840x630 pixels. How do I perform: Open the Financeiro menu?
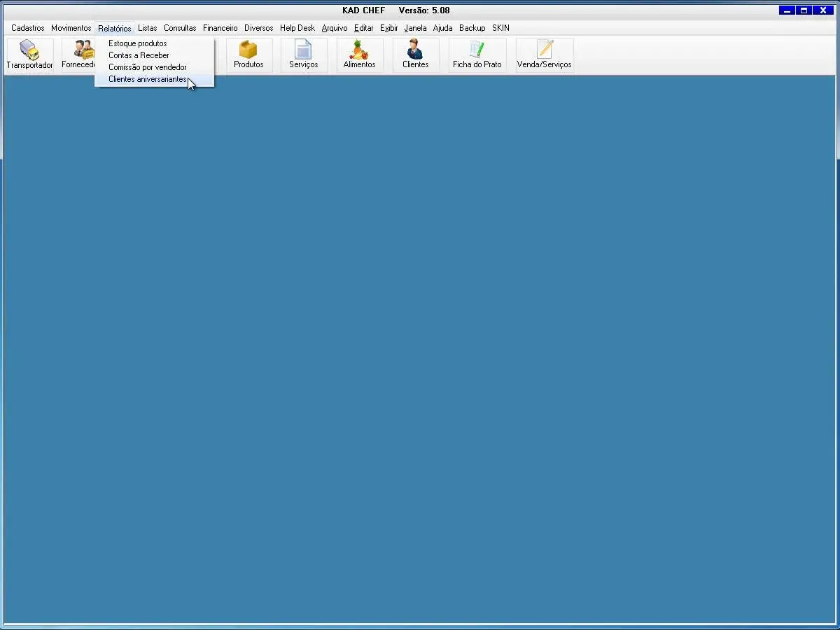coord(220,28)
